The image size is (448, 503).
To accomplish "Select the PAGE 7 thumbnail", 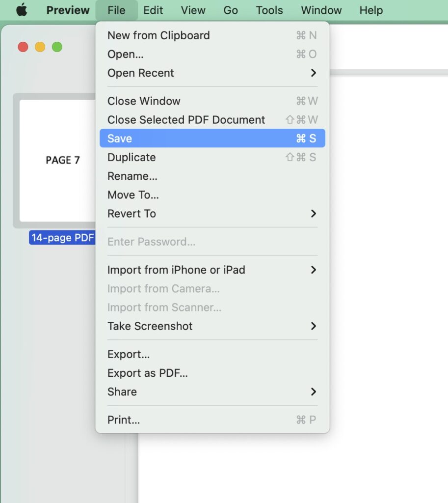I will (58, 160).
